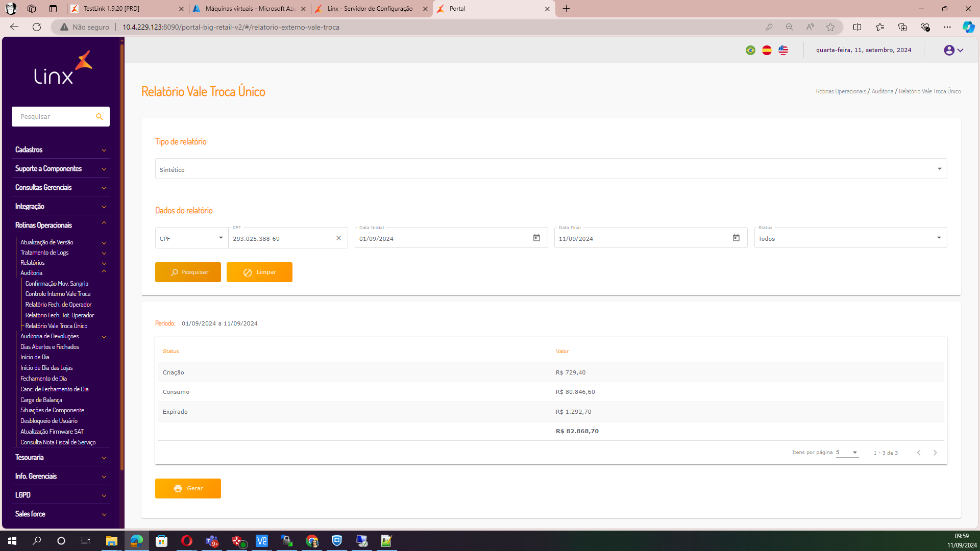The width and height of the screenshot is (980, 551).
Task: Collapse the Rotinas Operacionais menu
Action: pos(60,225)
